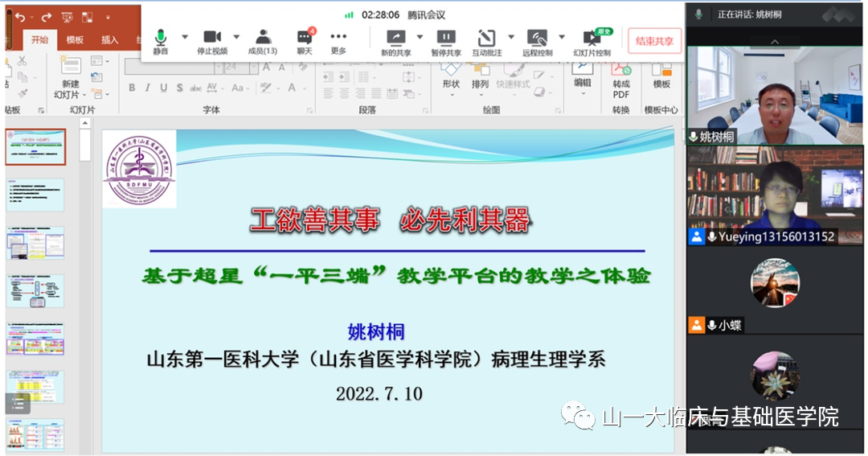Toggle italic formatting in the font group
Viewport: 868px width, 456px height.
click(148, 88)
